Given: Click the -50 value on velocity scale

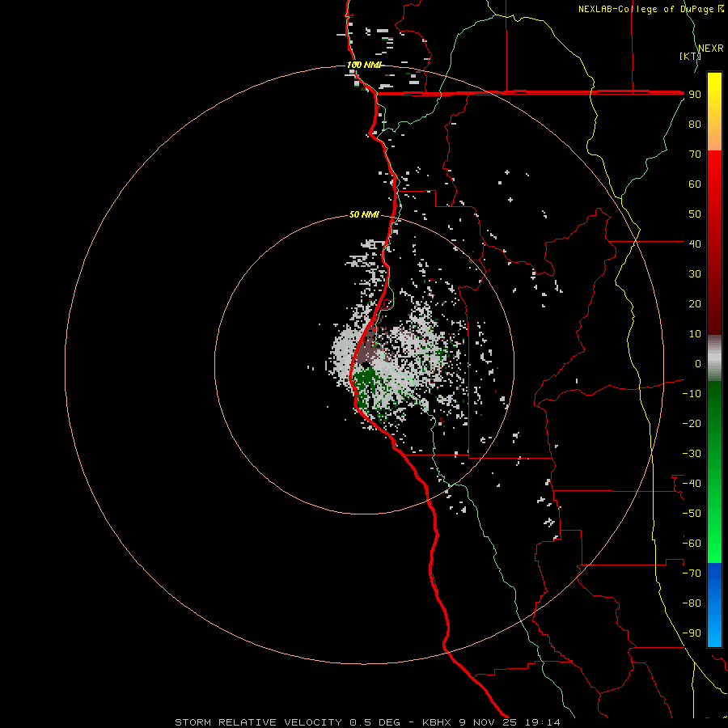Looking at the screenshot, I should click(692, 514).
